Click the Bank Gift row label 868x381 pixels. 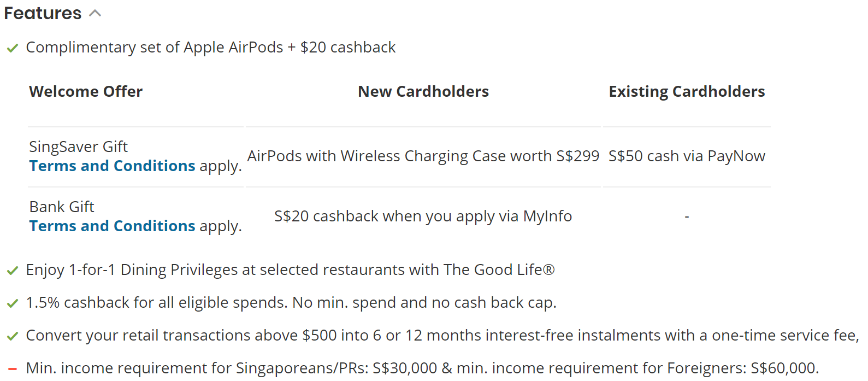[62, 207]
